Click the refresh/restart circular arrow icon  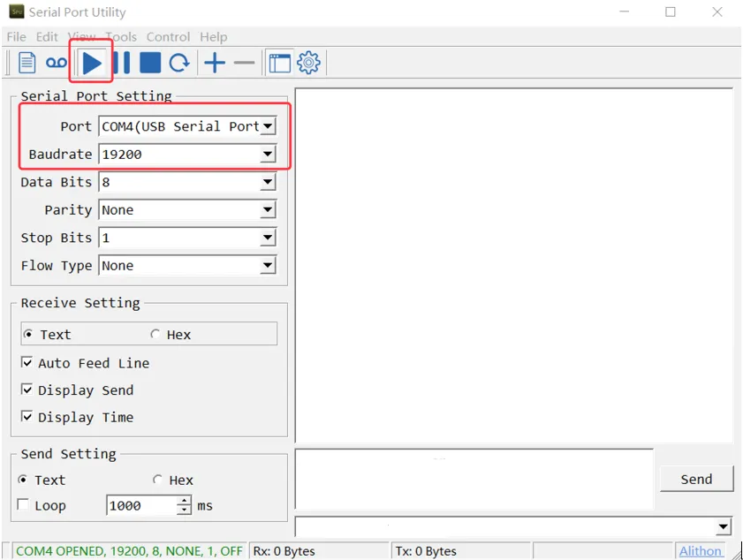[179, 63]
